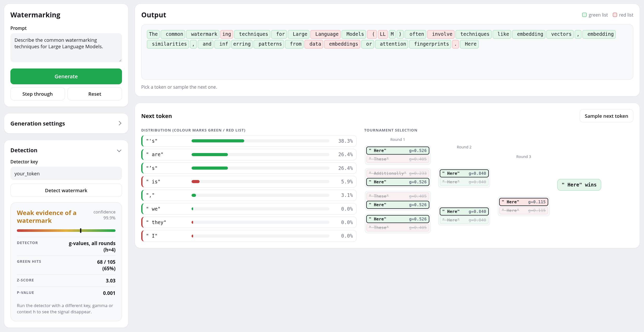Select the "," 3.1% distribution row
Viewport: 644px width, 332px height.
249,195
